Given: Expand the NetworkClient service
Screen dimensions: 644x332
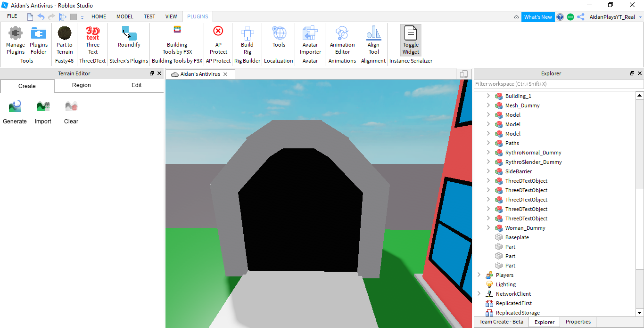Looking at the screenshot, I should (479, 293).
